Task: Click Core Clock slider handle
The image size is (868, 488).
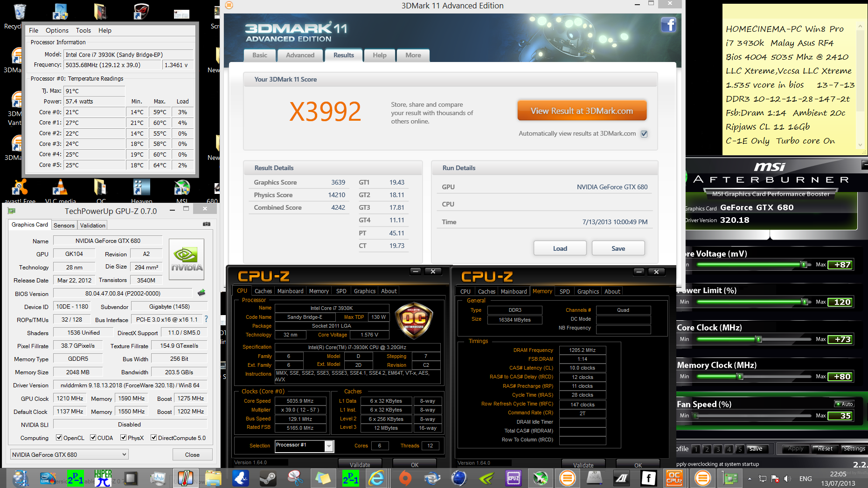Action: 759,339
